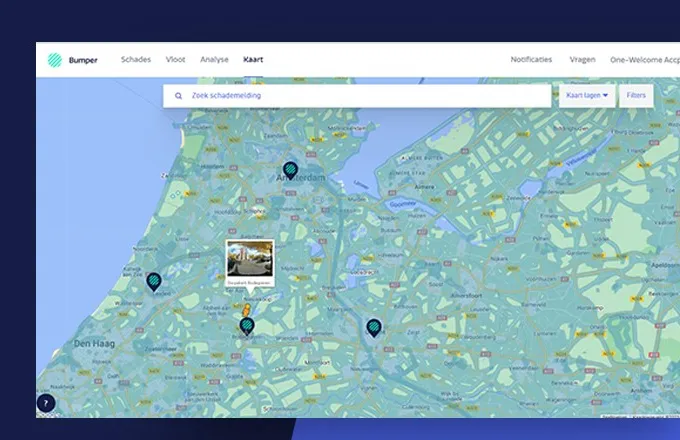Go to the Schades tab

136,60
